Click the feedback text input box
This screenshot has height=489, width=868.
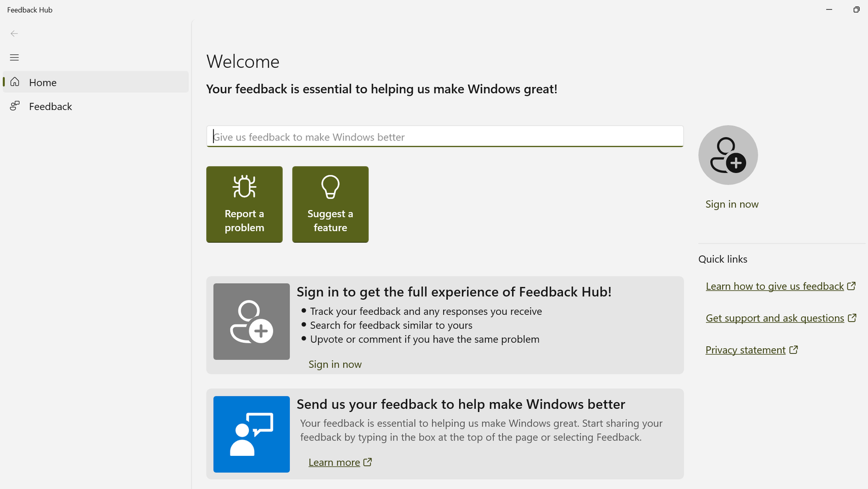(x=445, y=136)
